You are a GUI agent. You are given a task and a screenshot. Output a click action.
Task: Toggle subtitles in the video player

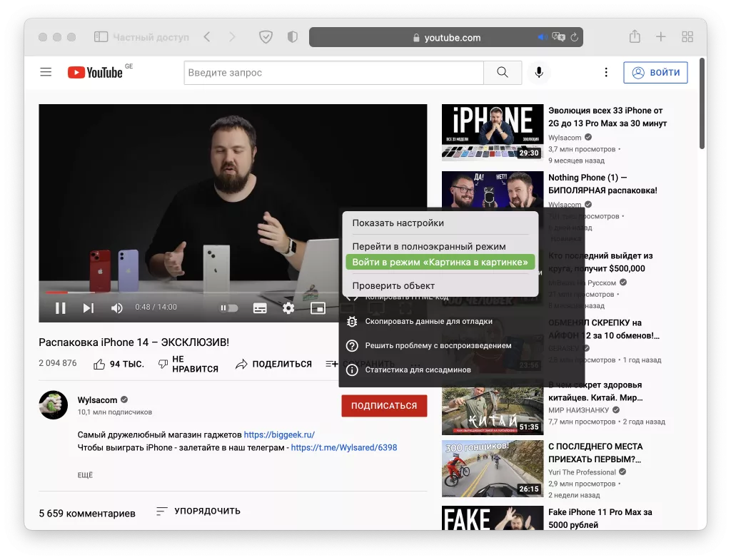tap(260, 307)
